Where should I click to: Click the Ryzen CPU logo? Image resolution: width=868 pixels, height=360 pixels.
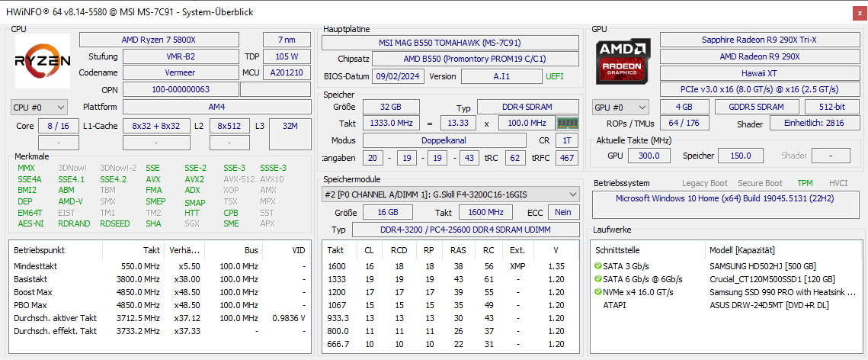tap(43, 61)
